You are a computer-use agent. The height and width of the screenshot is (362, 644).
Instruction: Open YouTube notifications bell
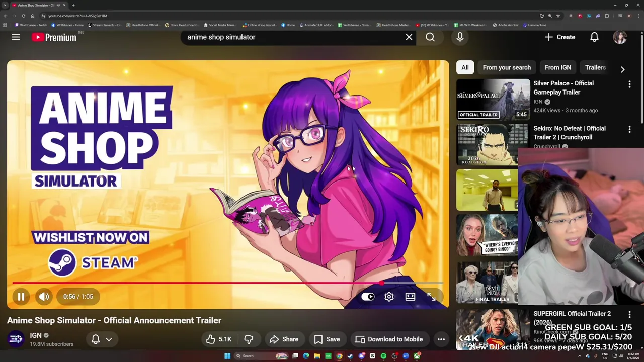(594, 37)
